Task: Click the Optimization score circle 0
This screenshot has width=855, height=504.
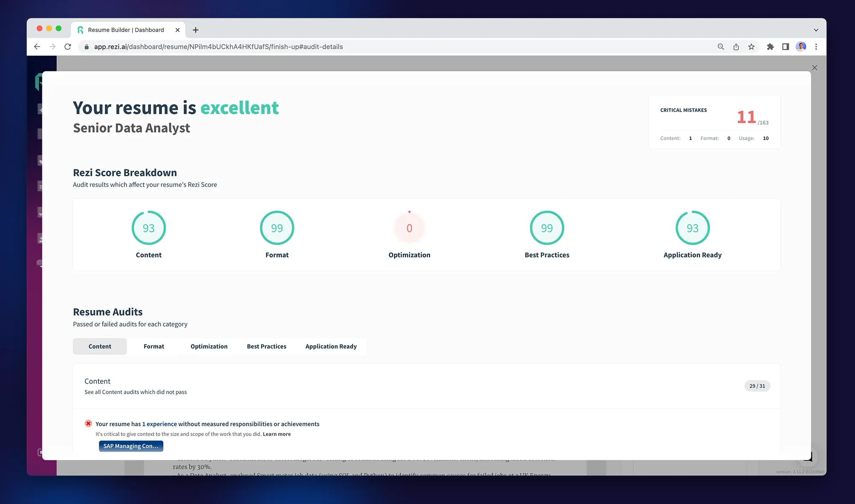Action: (410, 228)
